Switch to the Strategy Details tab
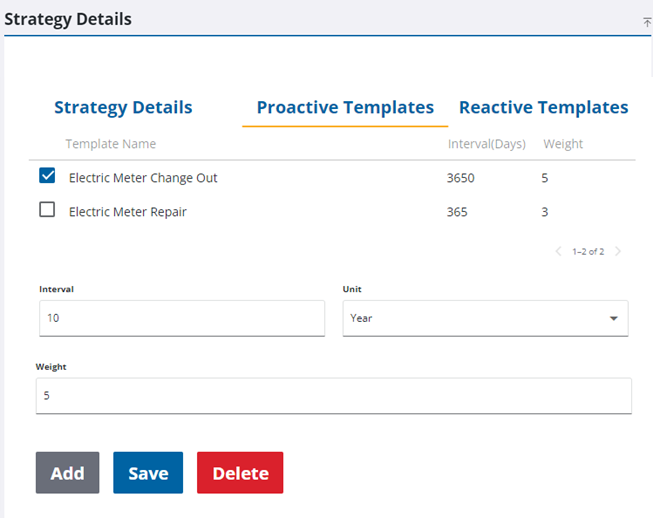This screenshot has height=518, width=653. click(123, 108)
